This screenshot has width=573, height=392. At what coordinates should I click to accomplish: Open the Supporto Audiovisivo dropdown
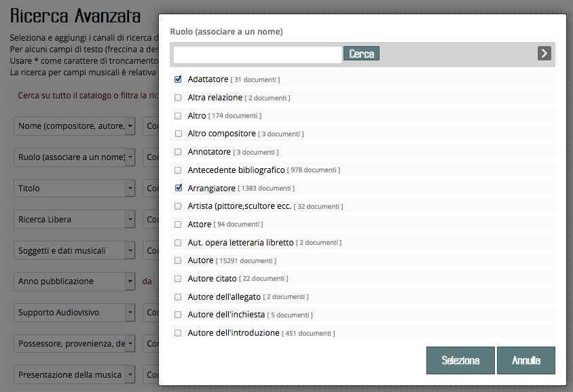pyautogui.click(x=130, y=313)
